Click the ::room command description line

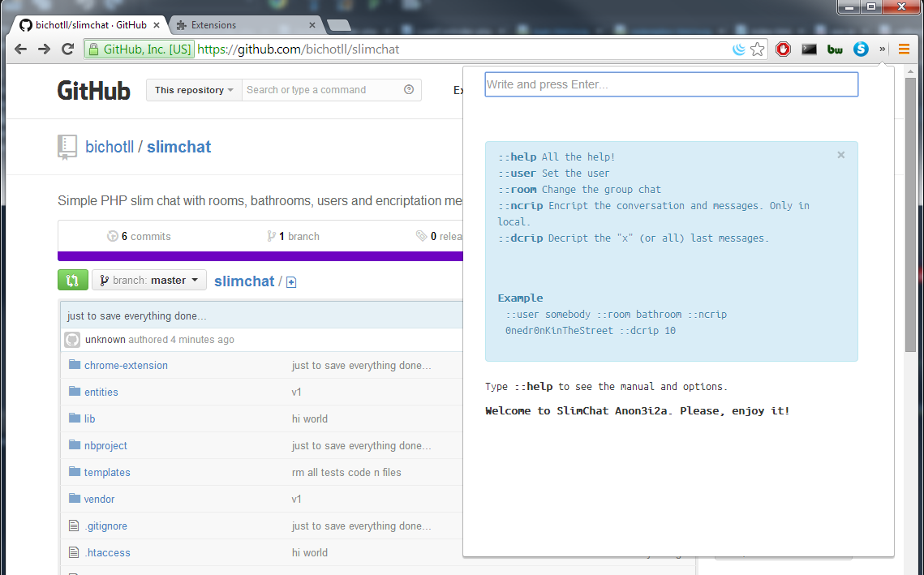click(579, 190)
